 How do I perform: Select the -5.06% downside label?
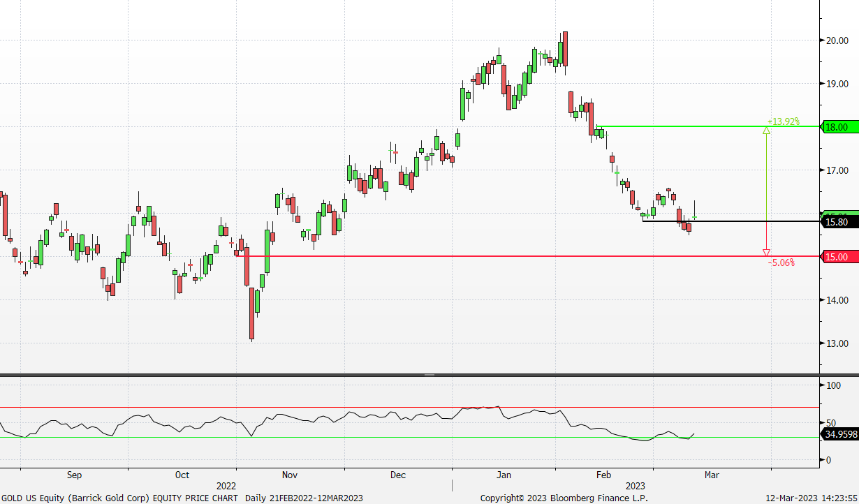click(781, 263)
